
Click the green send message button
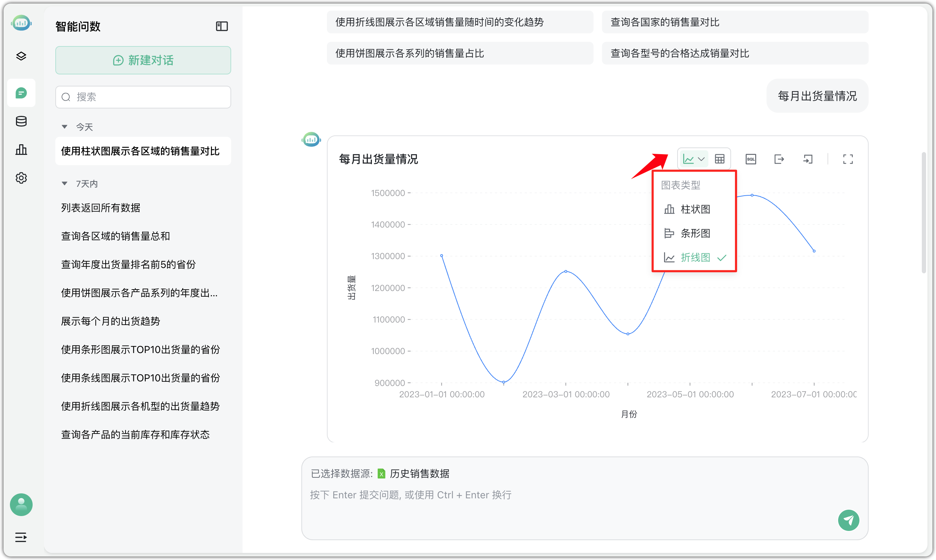point(848,520)
